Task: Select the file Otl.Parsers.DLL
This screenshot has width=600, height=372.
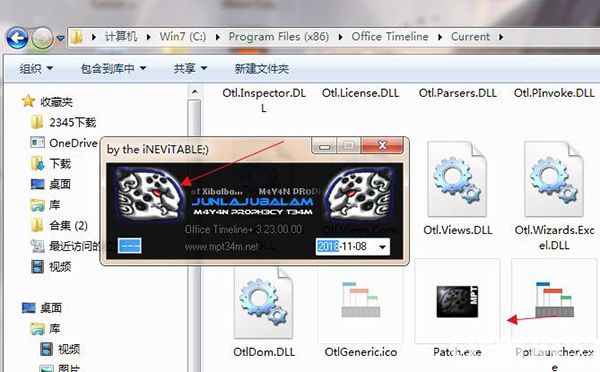Action: (x=458, y=93)
